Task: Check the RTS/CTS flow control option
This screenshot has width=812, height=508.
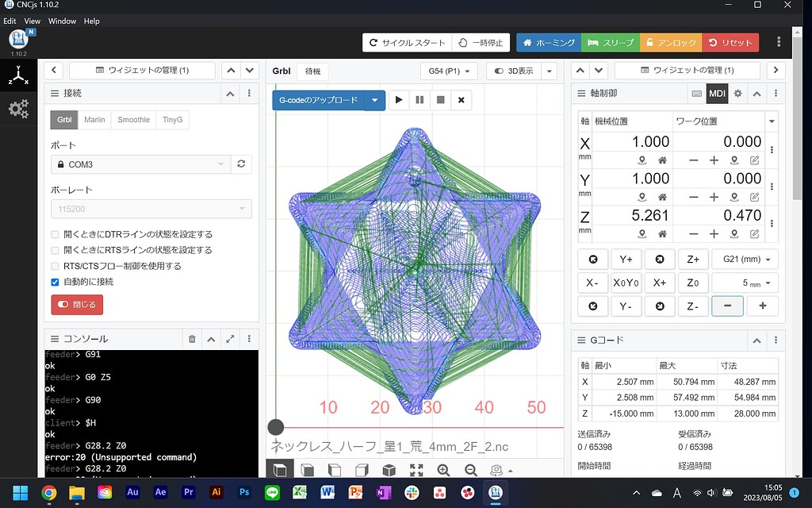Action: tap(55, 266)
